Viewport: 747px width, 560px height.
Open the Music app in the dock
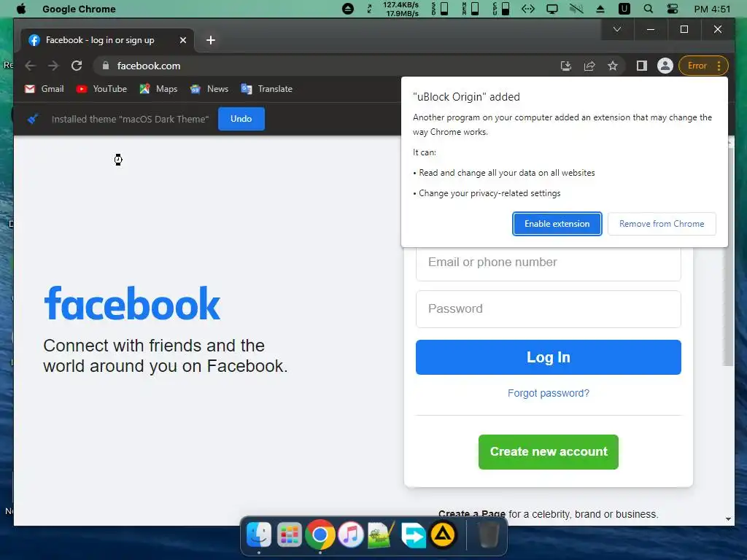(351, 535)
